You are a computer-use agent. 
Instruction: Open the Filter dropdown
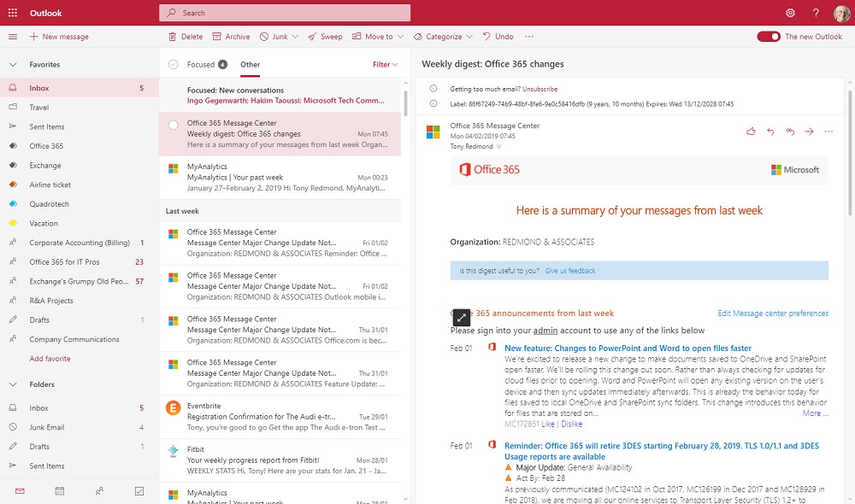pyautogui.click(x=385, y=64)
